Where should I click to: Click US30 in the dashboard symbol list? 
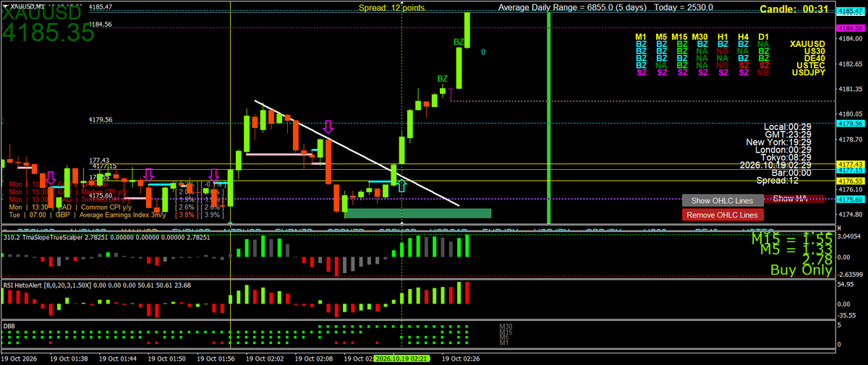click(815, 51)
